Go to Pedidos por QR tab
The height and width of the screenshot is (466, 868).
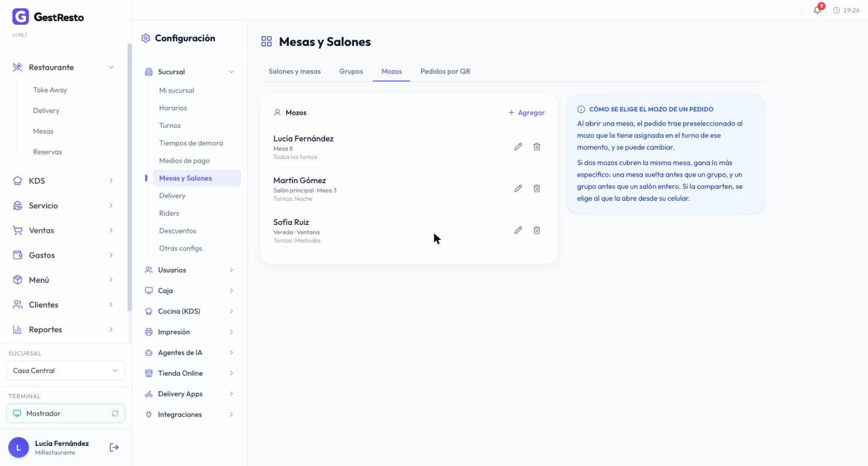point(445,72)
